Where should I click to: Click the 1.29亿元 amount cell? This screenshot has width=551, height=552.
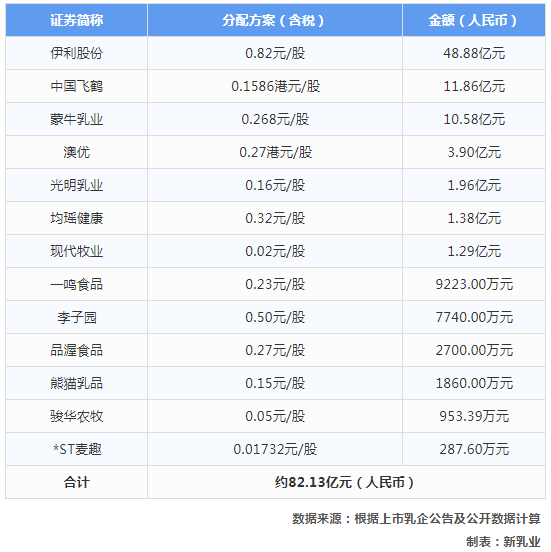click(x=474, y=251)
